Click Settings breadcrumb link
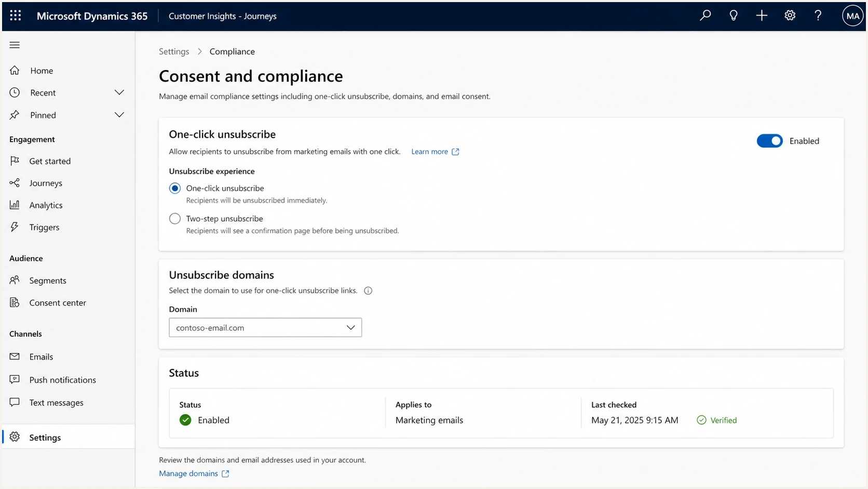The image size is (868, 489). [174, 51]
